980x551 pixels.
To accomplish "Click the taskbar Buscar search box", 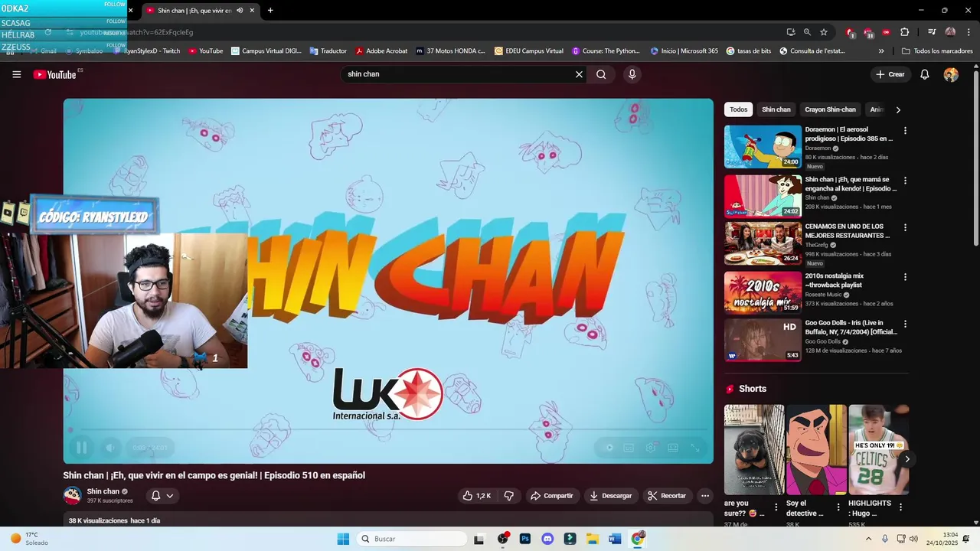I will (413, 539).
